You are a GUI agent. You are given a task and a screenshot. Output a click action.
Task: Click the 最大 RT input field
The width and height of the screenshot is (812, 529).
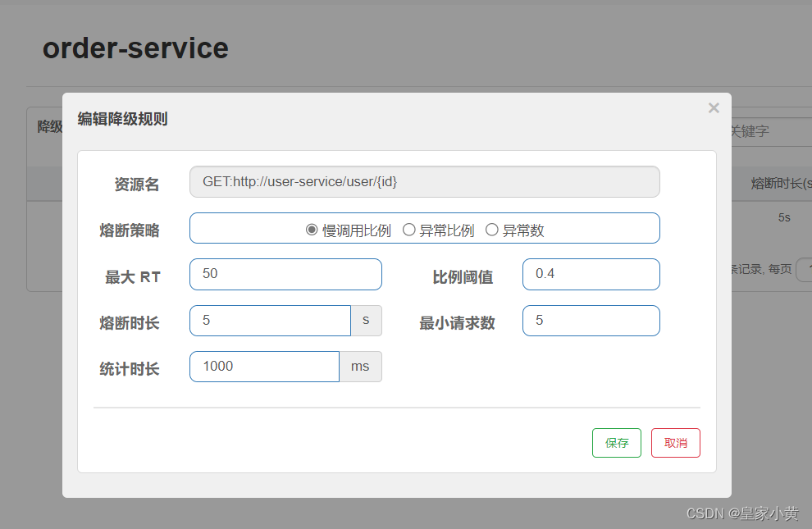(285, 274)
